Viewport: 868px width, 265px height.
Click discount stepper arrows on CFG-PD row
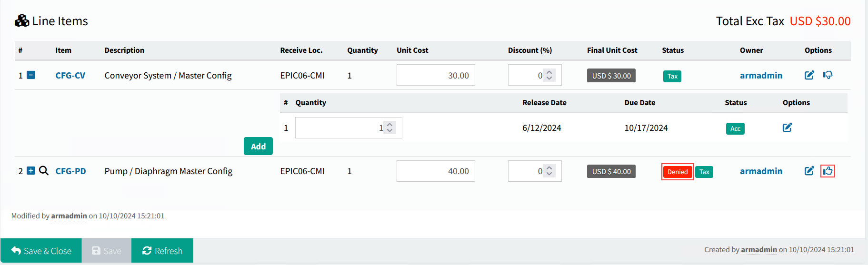point(549,171)
